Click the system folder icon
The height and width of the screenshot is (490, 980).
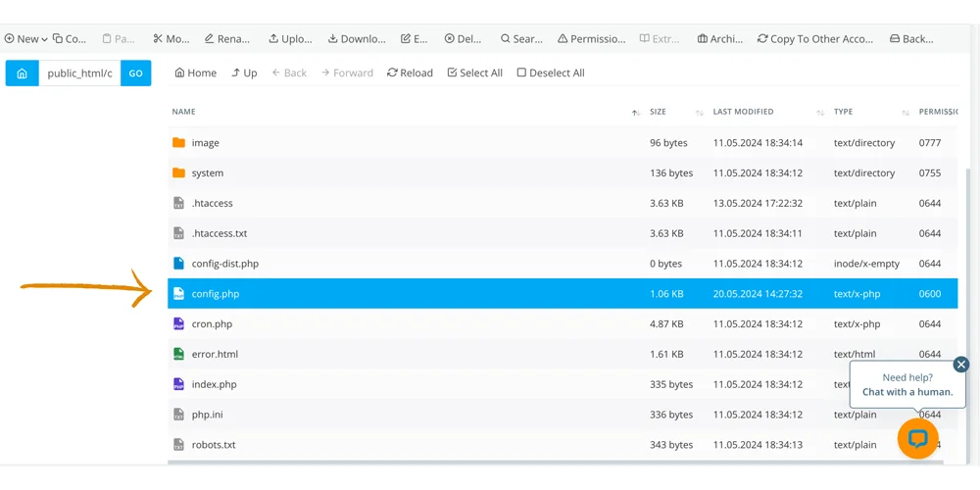coord(178,173)
